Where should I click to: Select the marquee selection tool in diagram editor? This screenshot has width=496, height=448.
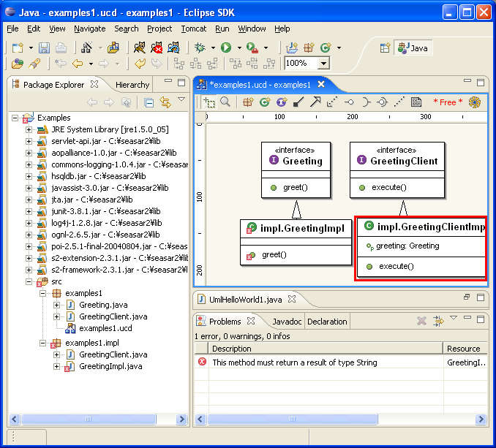point(210,102)
